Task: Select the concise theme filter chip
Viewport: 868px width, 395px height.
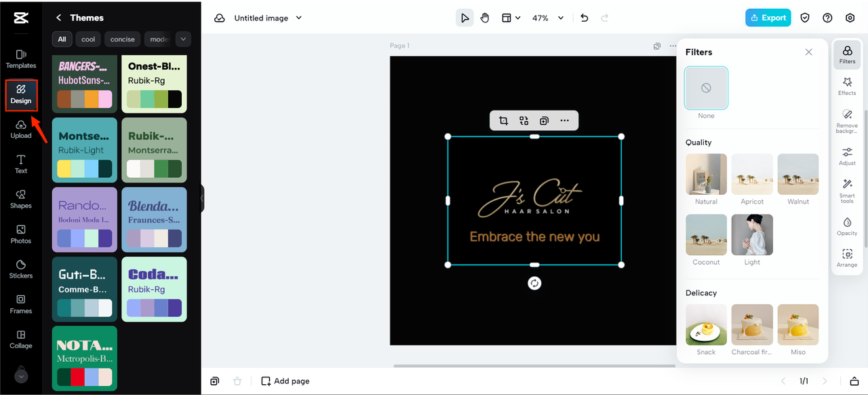Action: coord(123,39)
